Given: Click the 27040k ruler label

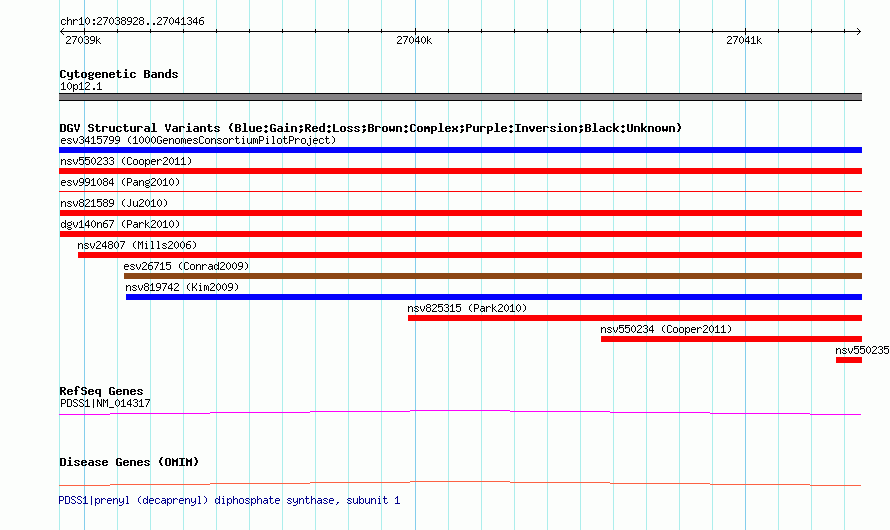Looking at the screenshot, I should 414,40.
